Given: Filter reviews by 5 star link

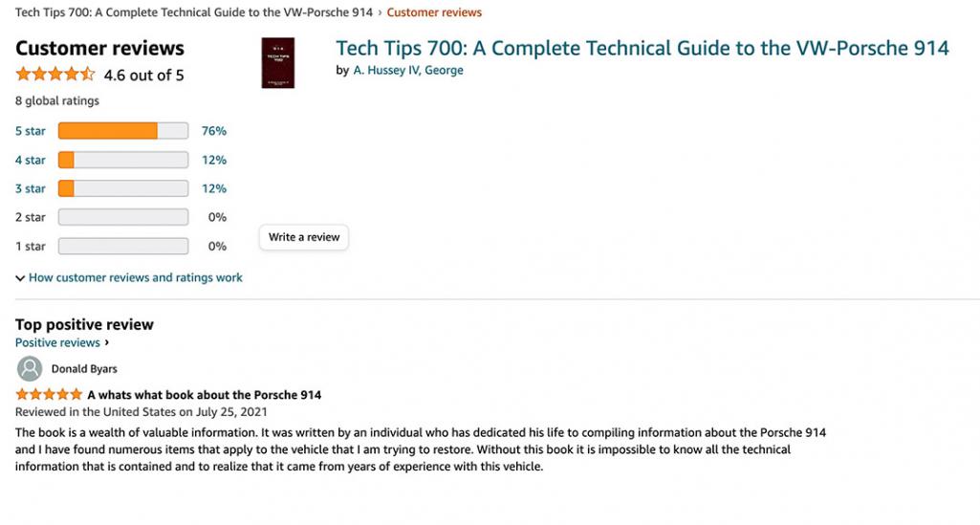Looking at the screenshot, I should 31,131.
